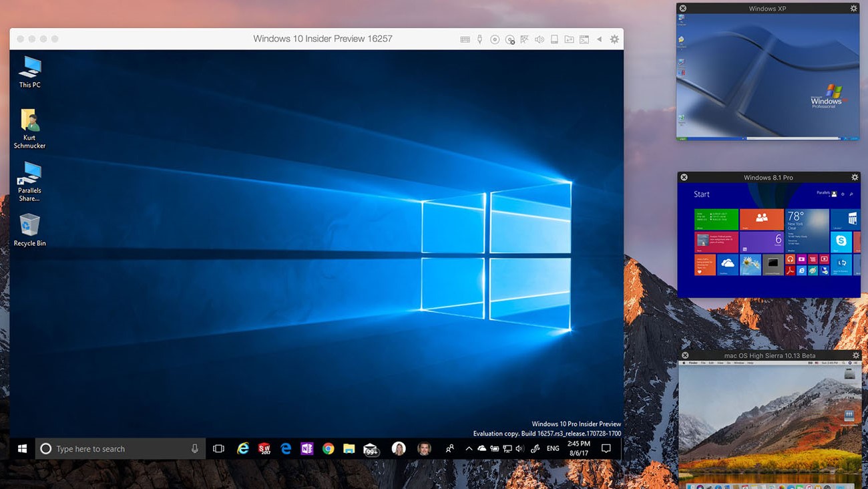Click the purple calendar tile showing 6
This screenshot has height=489, width=868.
tap(761, 242)
